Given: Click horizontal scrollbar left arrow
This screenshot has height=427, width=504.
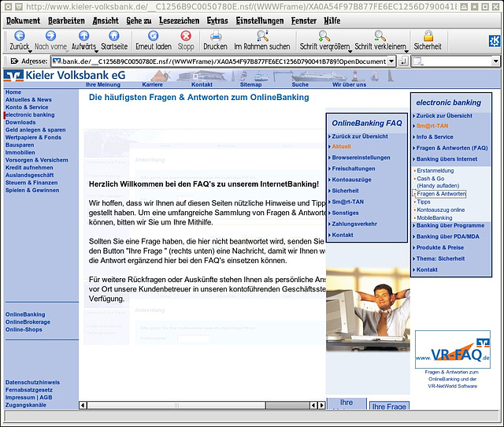Looking at the screenshot, I should pyautogui.click(x=83, y=405).
